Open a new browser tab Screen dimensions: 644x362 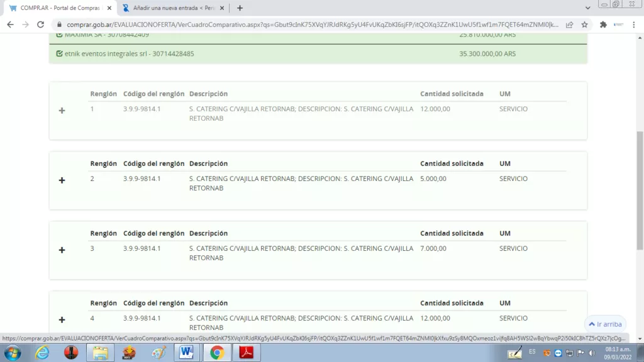click(240, 8)
